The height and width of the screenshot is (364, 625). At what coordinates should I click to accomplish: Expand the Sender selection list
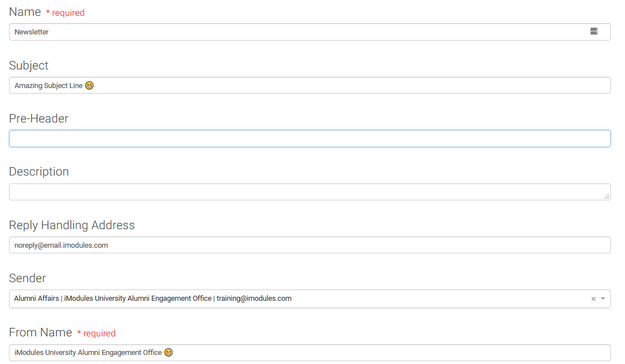pyautogui.click(x=602, y=299)
